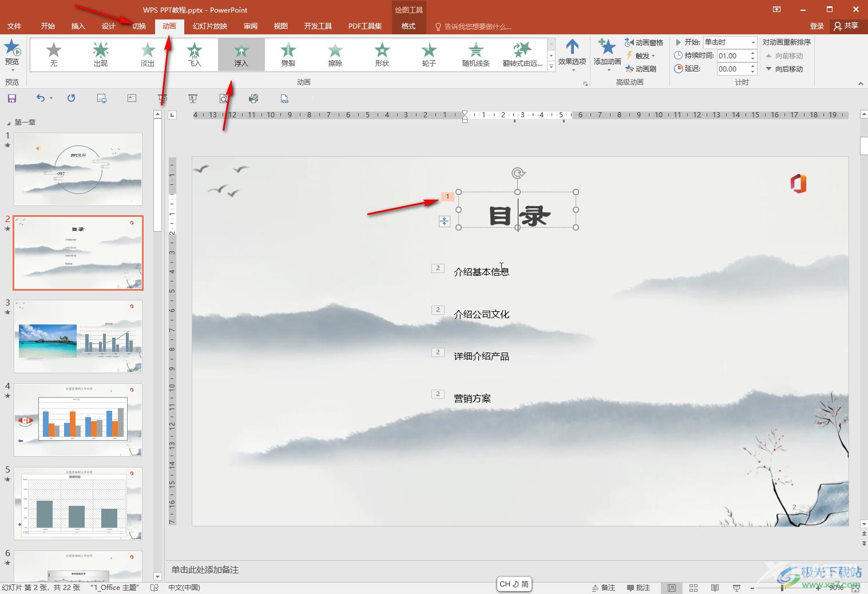Screen dimensions: 868x594
Task: Collapse the ribbon with the chevron
Action: pos(861,84)
